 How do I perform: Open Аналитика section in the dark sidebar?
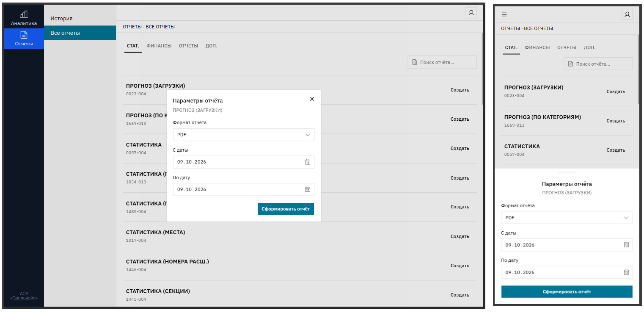coord(24,18)
